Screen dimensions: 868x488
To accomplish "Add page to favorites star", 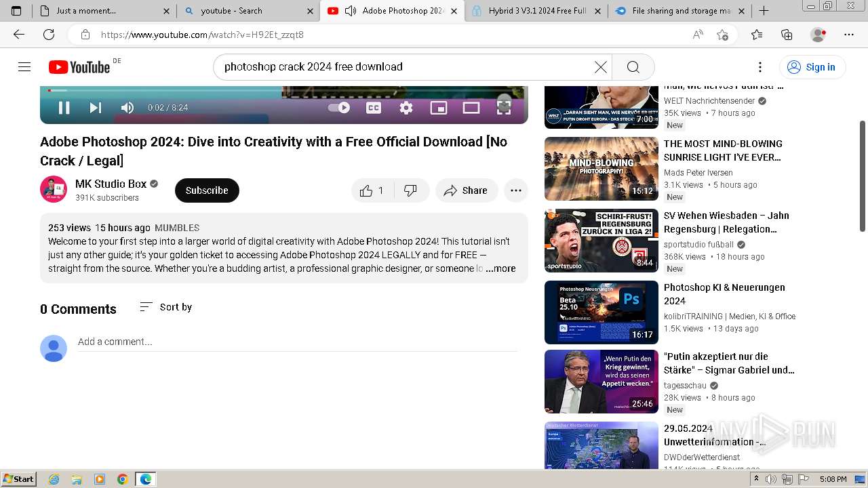I will pos(723,35).
